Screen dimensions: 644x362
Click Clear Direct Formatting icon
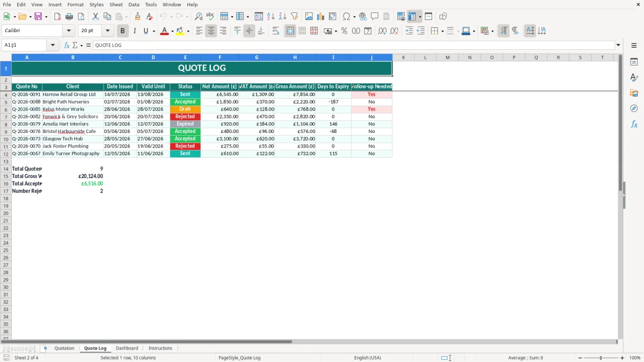click(150, 17)
